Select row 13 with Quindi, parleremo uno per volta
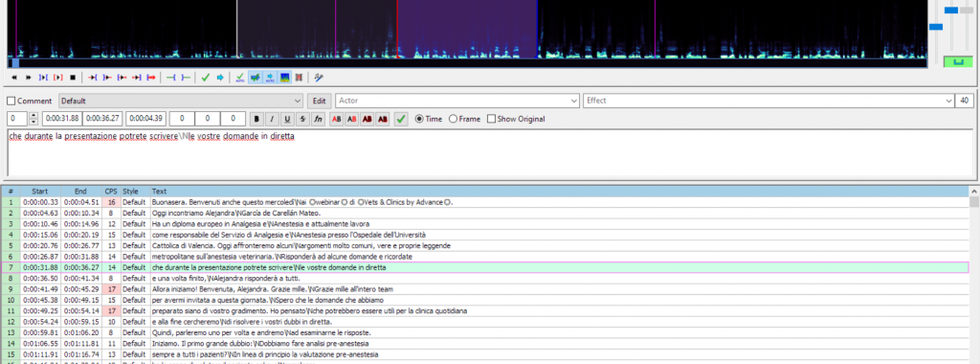This screenshot has width=980, height=364. click(x=485, y=332)
